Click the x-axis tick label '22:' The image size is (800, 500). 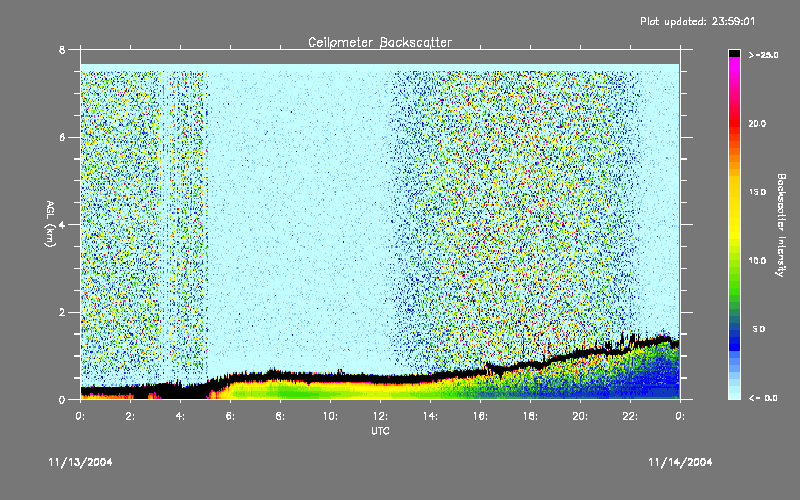point(630,416)
